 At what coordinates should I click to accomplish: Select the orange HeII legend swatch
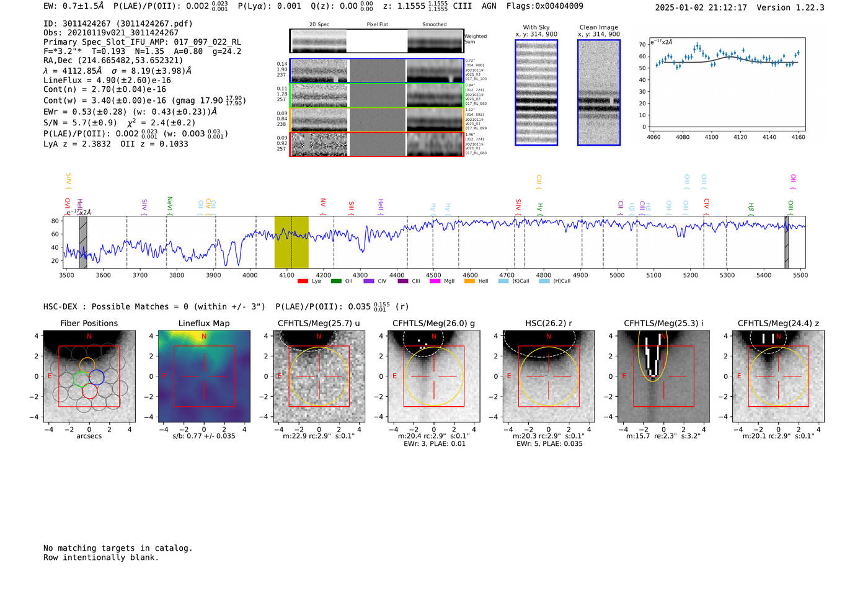(469, 281)
